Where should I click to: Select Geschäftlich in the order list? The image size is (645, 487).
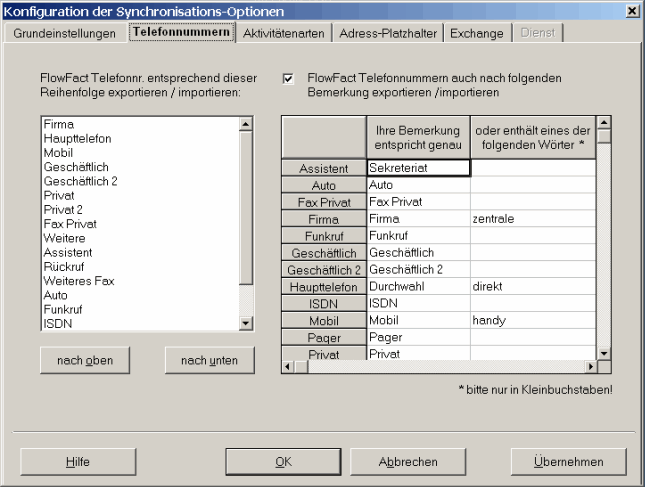coord(141,167)
